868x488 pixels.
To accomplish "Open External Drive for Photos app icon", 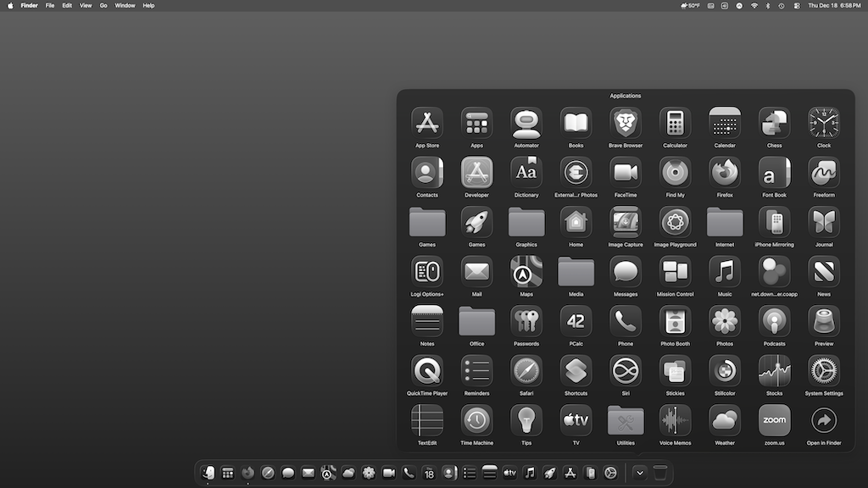I will click(x=576, y=173).
